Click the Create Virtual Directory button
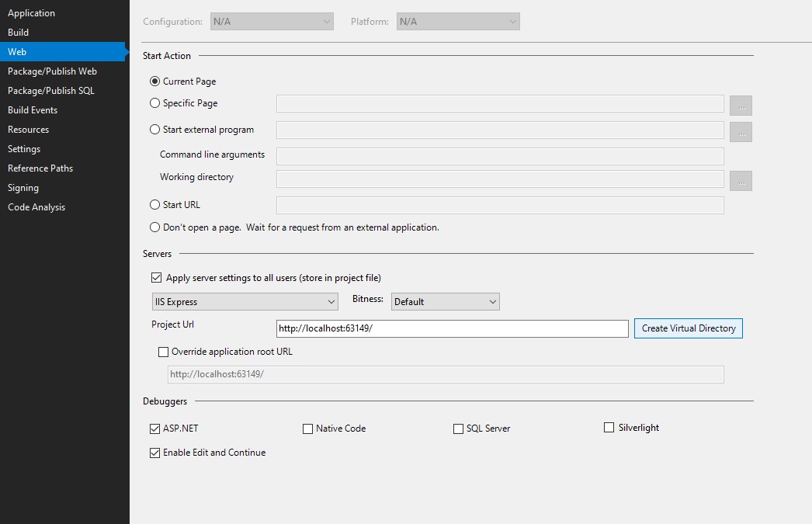The width and height of the screenshot is (812, 524). [x=688, y=328]
